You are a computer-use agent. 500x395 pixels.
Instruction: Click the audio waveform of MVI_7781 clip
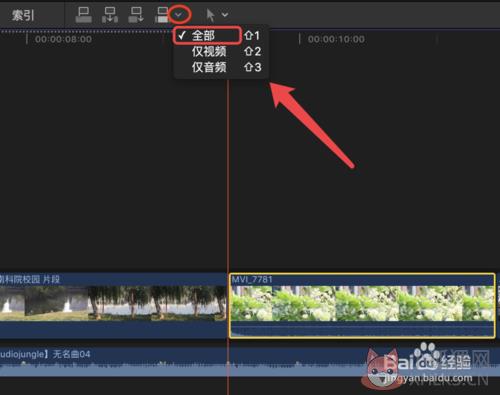[362, 329]
